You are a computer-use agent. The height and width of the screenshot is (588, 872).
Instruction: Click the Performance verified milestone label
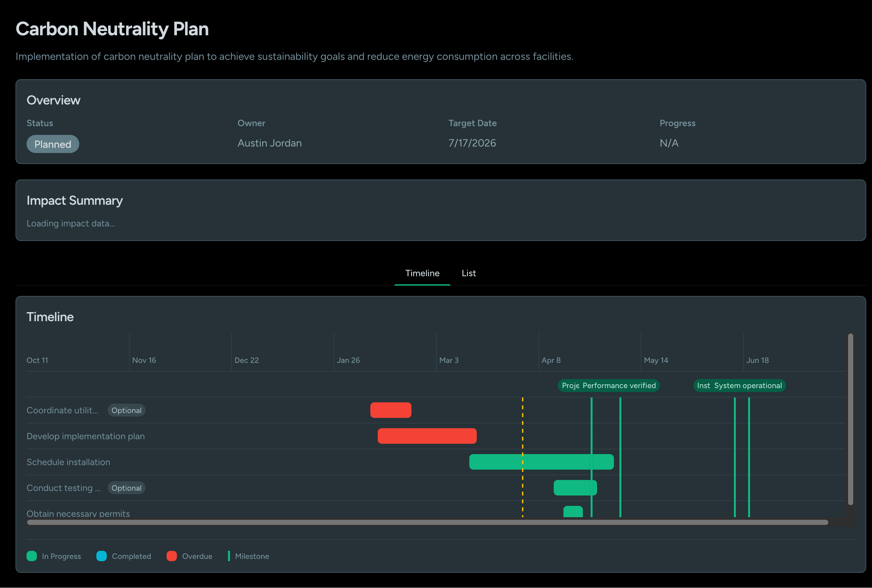[619, 386]
